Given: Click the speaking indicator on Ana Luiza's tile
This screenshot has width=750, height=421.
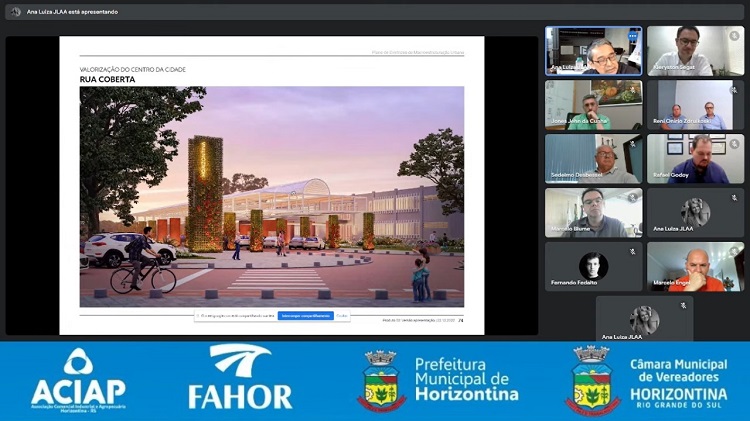Looking at the screenshot, I should tap(633, 33).
